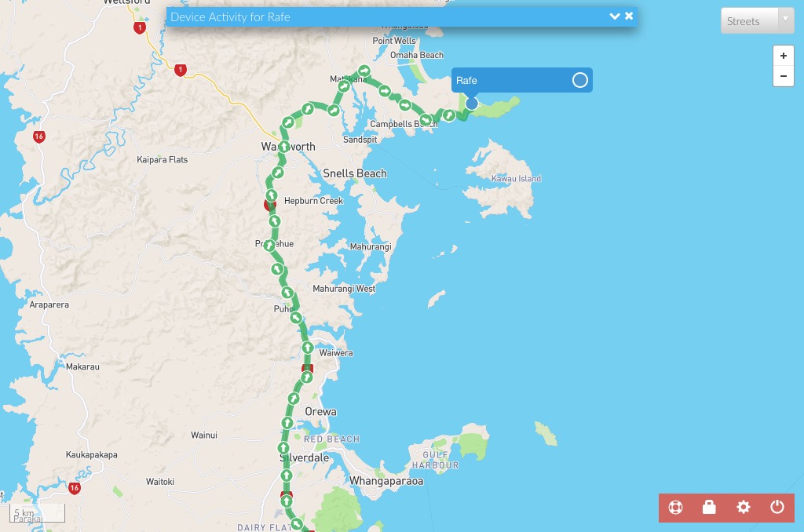Toggle the circle on Rafe's label
This screenshot has width=804, height=532.
click(580, 80)
